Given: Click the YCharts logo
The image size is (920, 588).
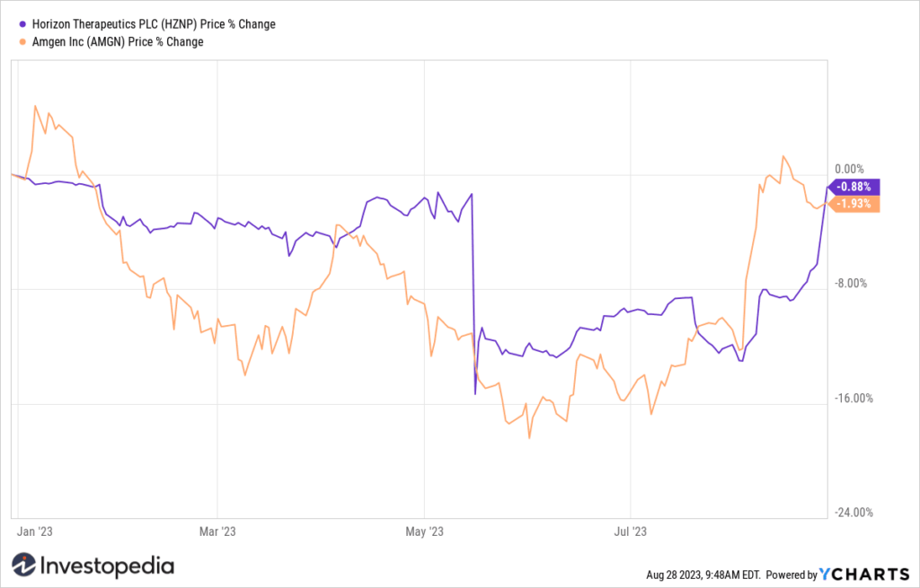Looking at the screenshot, I should (863, 574).
